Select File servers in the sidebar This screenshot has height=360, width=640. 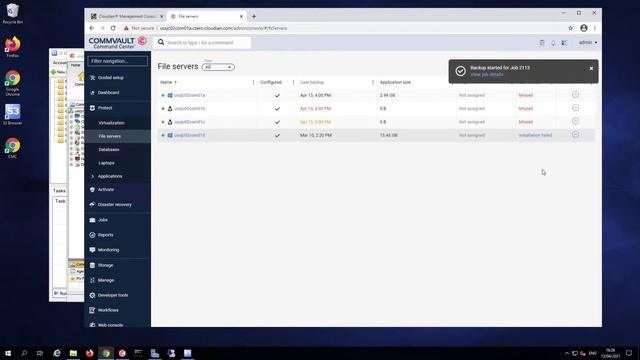[109, 136]
